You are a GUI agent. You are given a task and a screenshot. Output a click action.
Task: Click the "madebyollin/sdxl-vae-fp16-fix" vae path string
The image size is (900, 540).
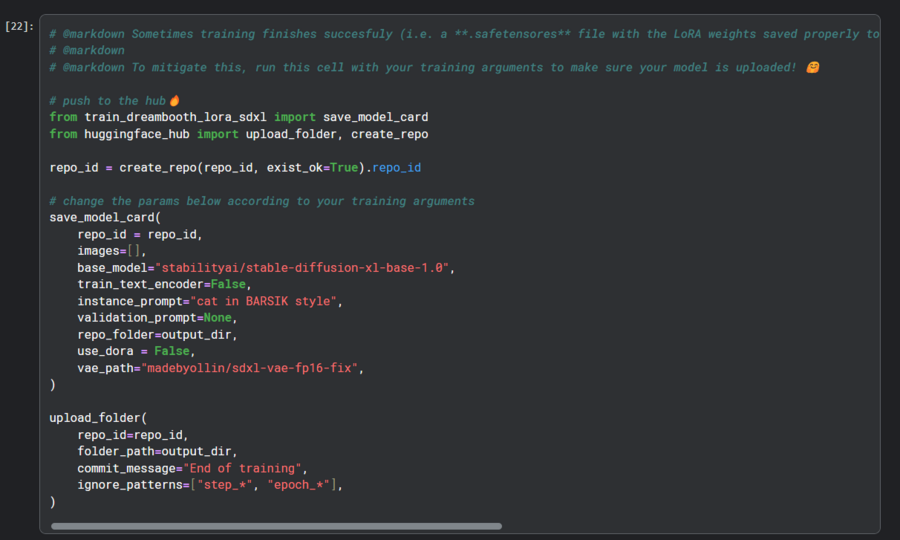pyautogui.click(x=251, y=369)
